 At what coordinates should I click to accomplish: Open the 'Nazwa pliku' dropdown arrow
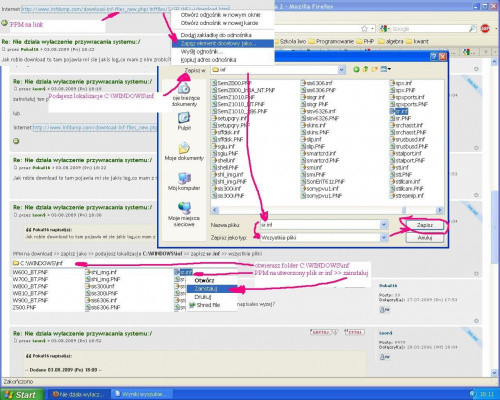click(x=384, y=225)
